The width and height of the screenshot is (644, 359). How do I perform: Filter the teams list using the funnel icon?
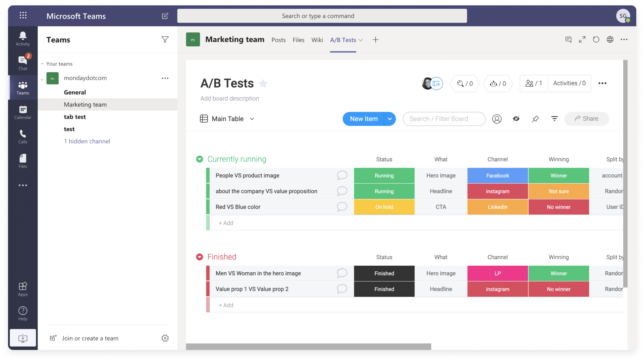click(x=165, y=40)
